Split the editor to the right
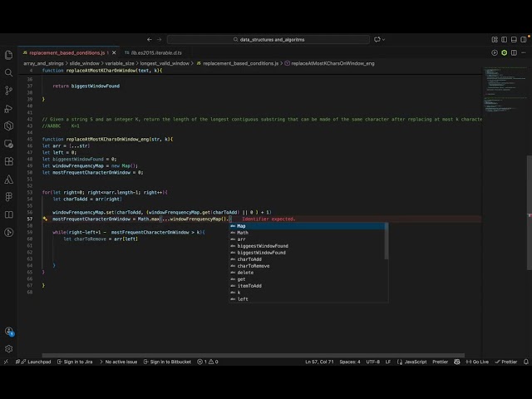 [x=514, y=52]
